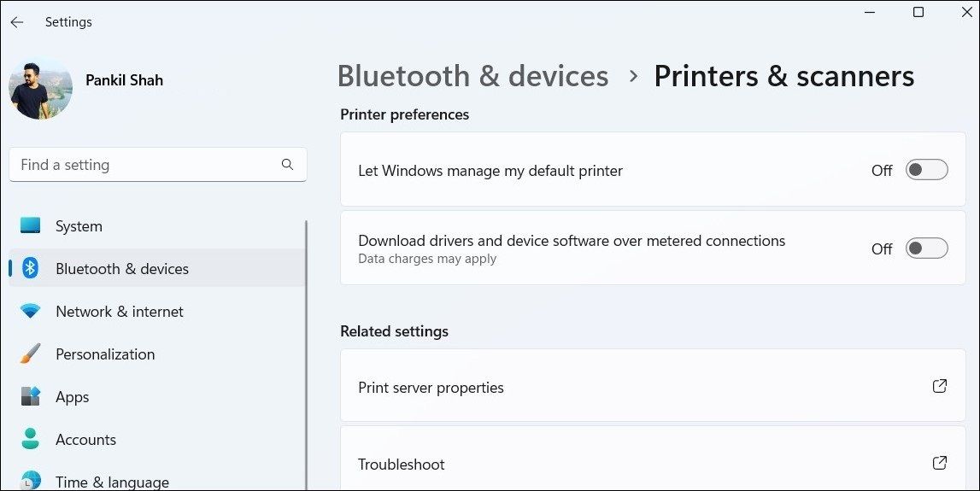Open the printer Troubleshoot option
Screen dimensions: 980x491
pyautogui.click(x=401, y=465)
